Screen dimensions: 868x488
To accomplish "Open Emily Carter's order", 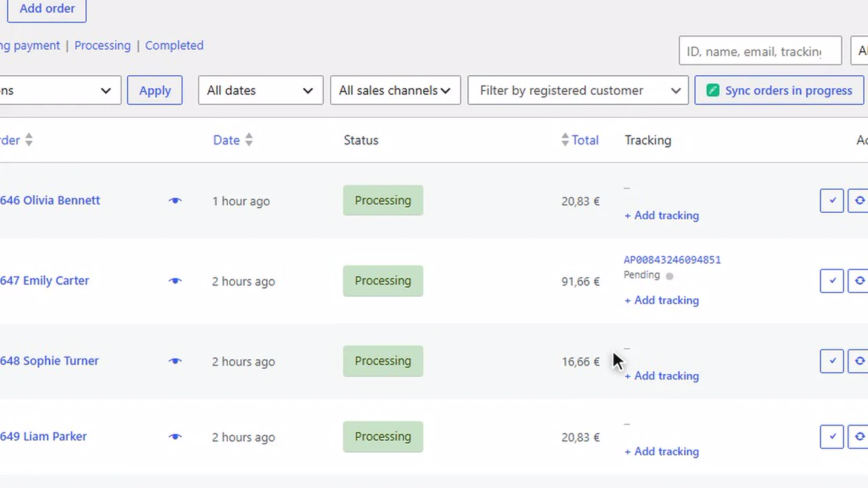I will (x=45, y=281).
